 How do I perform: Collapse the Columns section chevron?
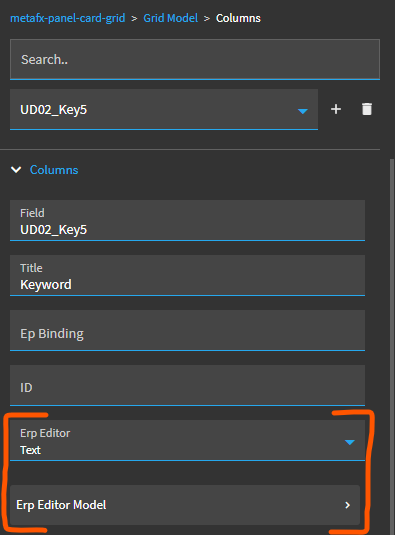(x=16, y=170)
